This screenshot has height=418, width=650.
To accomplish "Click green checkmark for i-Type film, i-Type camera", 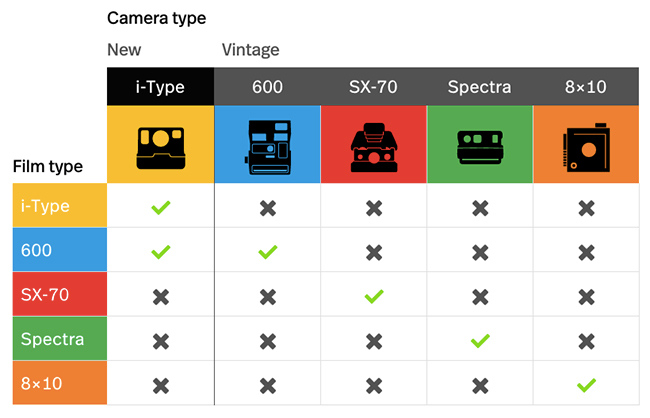I will 160,208.
